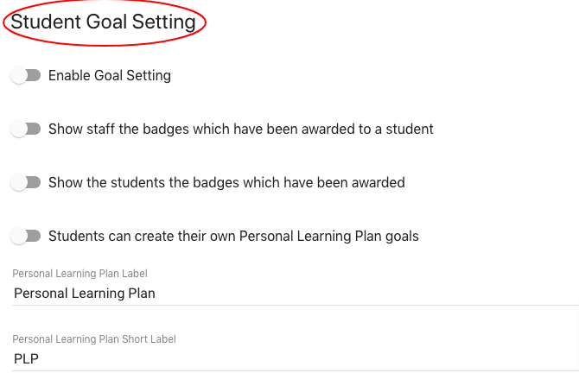Switch on students creating their own PLP goals
Image resolution: width=579 pixels, height=392 pixels.
tap(26, 237)
